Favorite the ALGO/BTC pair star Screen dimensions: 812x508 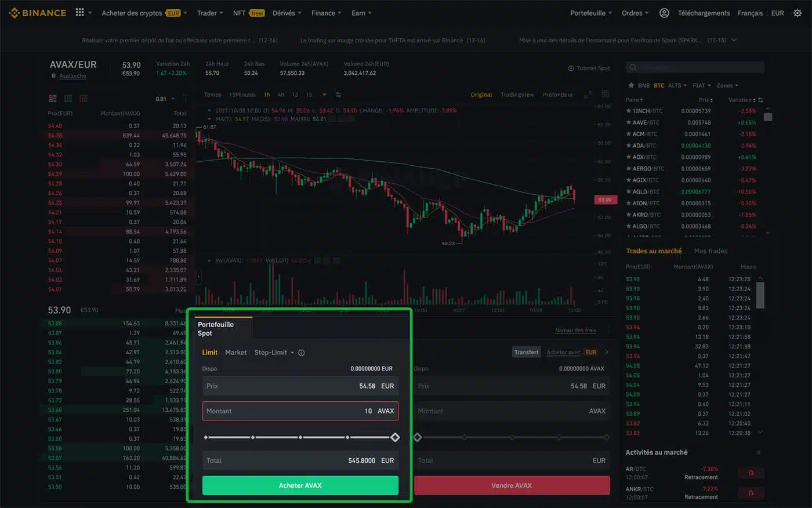click(x=628, y=226)
